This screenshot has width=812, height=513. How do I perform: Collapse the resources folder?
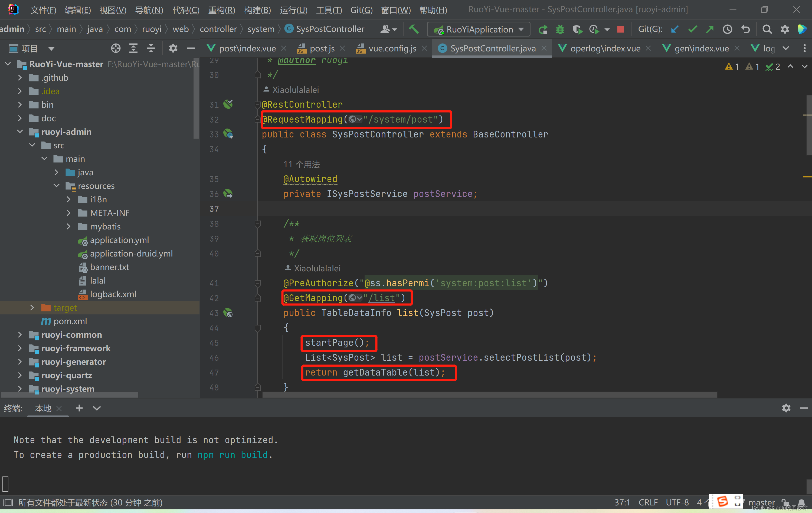(57, 186)
